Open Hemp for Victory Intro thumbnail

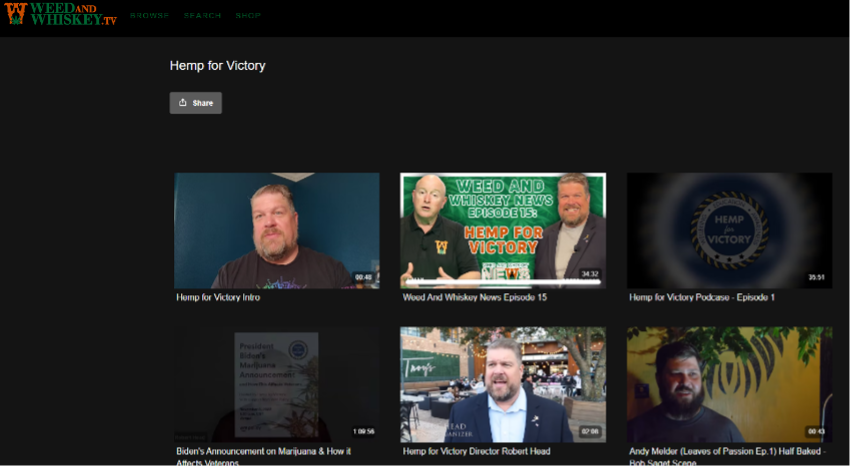point(277,231)
